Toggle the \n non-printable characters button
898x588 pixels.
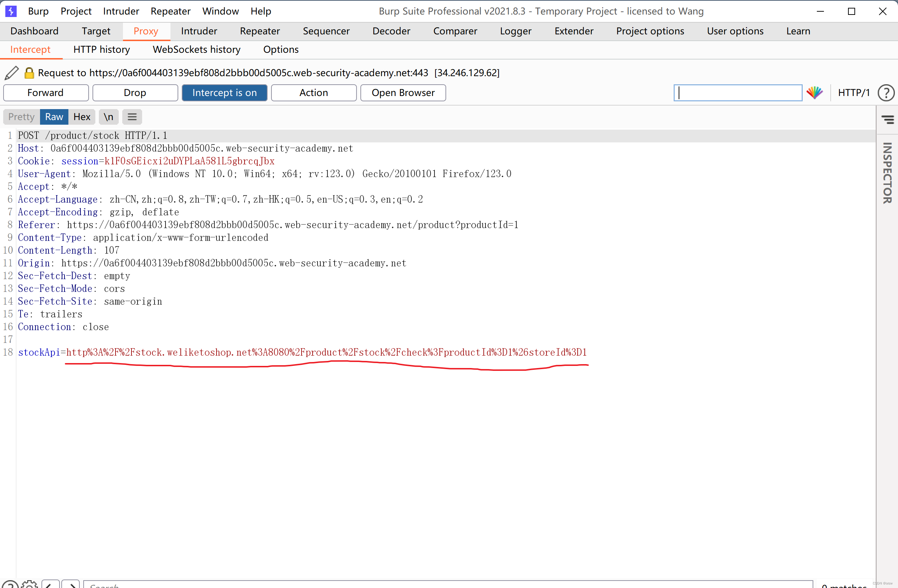[x=108, y=117]
